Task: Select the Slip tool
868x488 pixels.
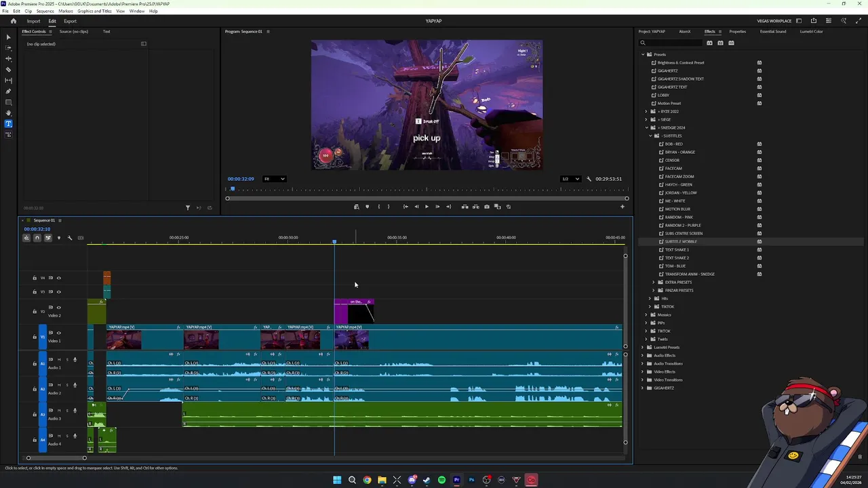Action: [x=8, y=81]
